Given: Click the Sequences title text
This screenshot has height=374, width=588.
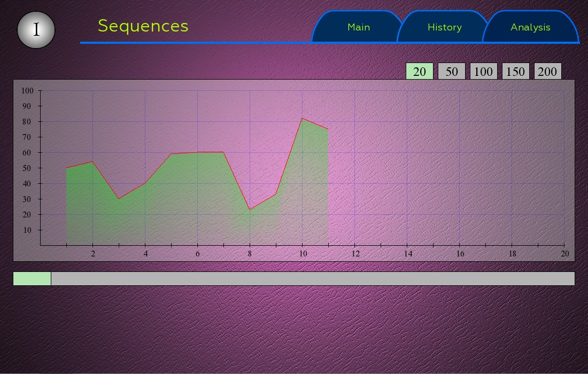Looking at the screenshot, I should point(143,26).
